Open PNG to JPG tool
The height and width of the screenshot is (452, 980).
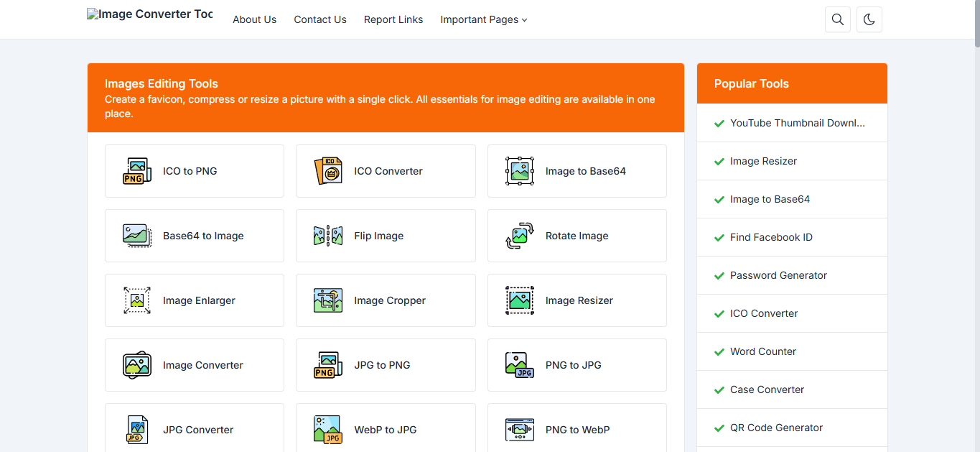[574, 365]
